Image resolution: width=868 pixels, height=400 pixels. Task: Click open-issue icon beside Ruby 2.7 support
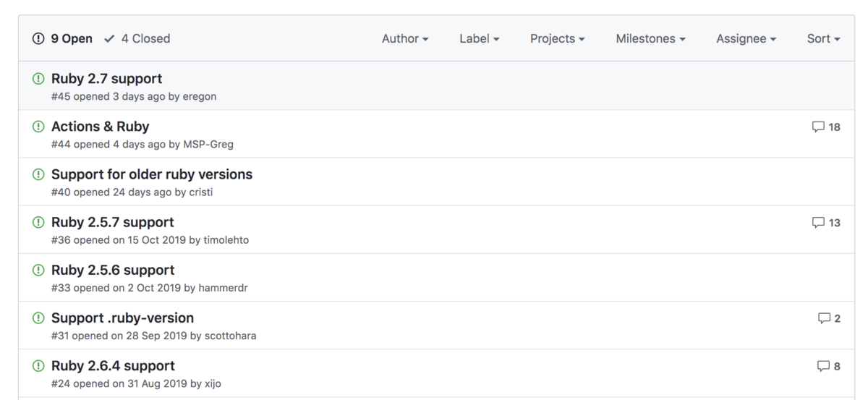tap(38, 79)
